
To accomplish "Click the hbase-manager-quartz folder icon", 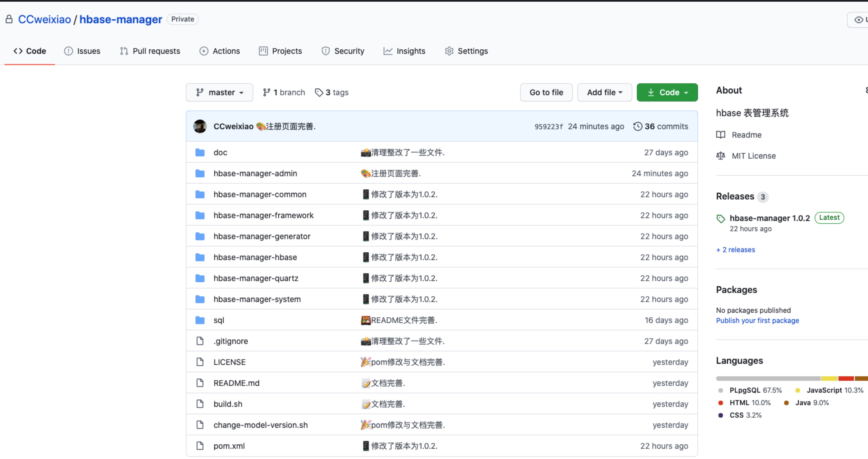I will tap(200, 278).
